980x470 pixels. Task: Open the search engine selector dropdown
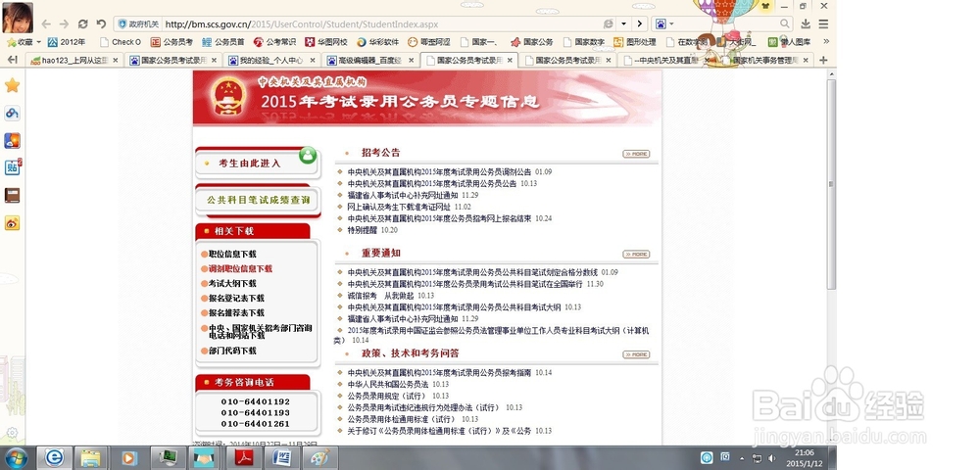pos(663,23)
